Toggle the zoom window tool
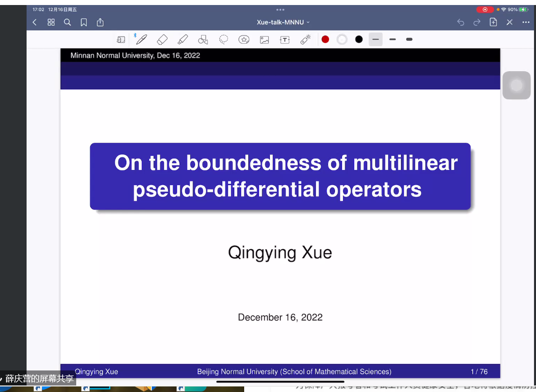Screen dimensions: 536x392 (x=121, y=40)
